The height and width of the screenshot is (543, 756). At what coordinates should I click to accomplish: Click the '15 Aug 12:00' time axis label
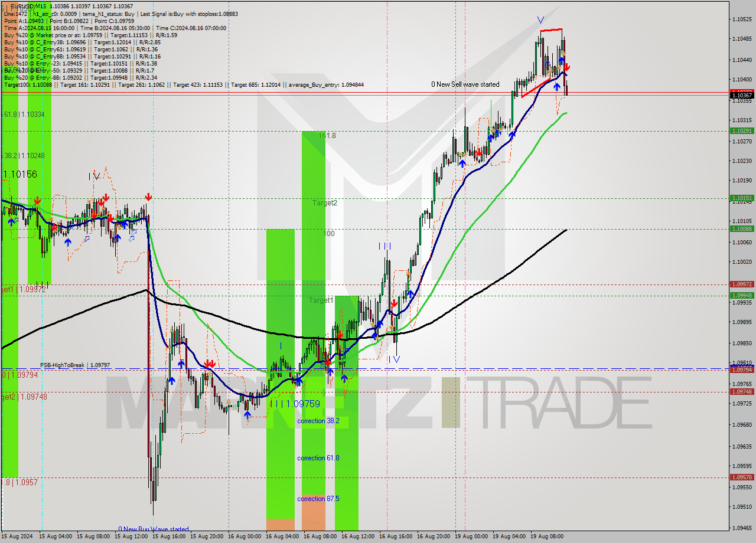click(x=131, y=537)
